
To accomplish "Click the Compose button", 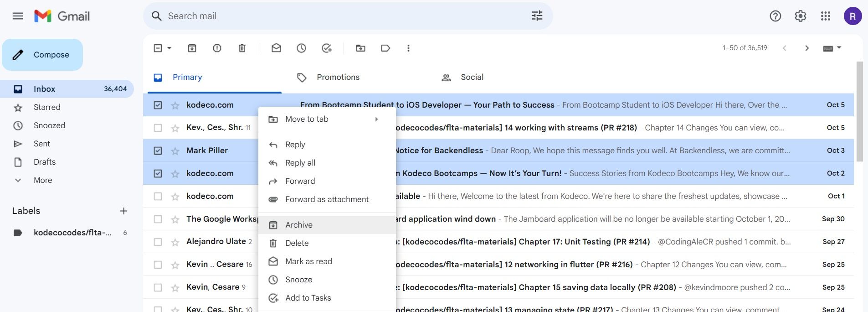I will 42,55.
